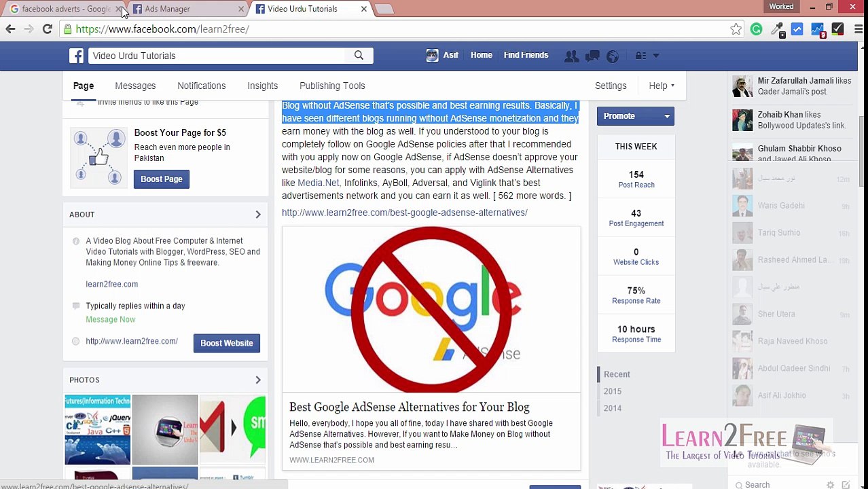Click the Grammarly extension icon

pyautogui.click(x=756, y=29)
